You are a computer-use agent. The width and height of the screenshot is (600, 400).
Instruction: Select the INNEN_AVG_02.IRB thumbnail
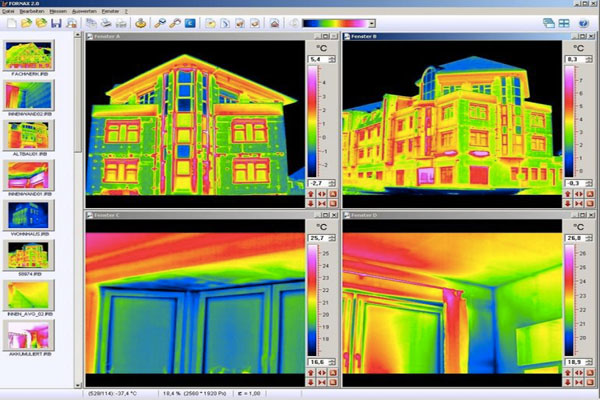tap(29, 296)
